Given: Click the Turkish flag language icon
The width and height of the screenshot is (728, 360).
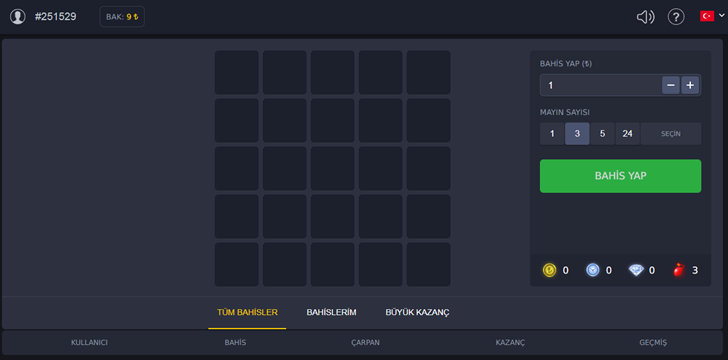Looking at the screenshot, I should [x=707, y=16].
